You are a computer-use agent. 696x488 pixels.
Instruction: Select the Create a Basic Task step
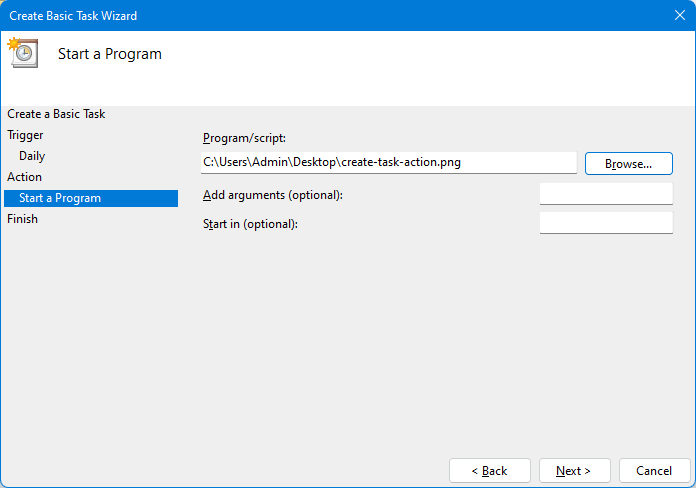(56, 114)
